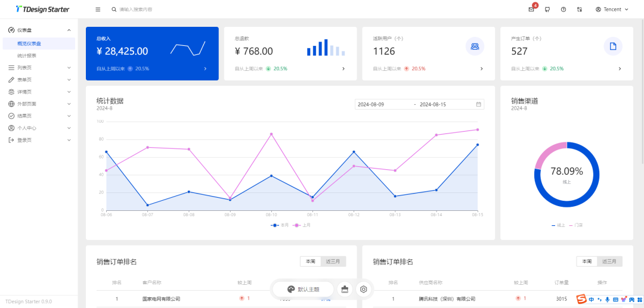Select 概览仪表盘 in the sidebar

(29, 43)
